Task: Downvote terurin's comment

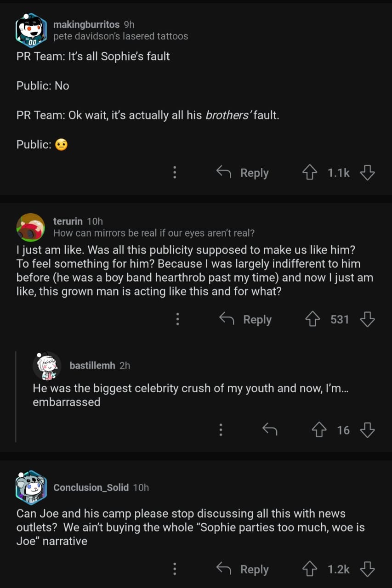Action: pos(367,319)
